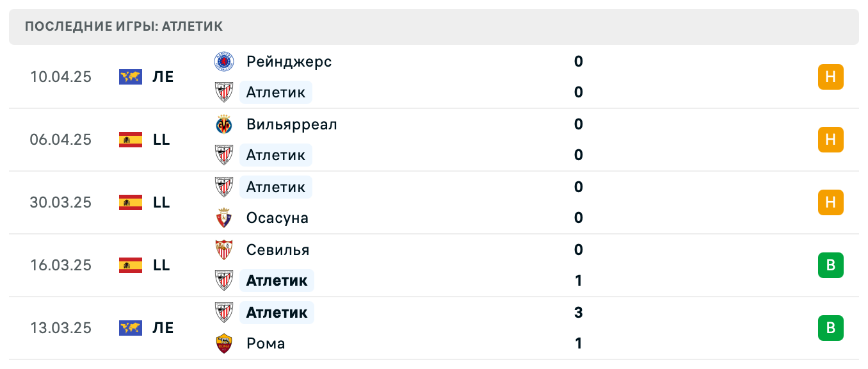
Task: Click the LL league label for 30.03.25
Action: pyautogui.click(x=161, y=202)
